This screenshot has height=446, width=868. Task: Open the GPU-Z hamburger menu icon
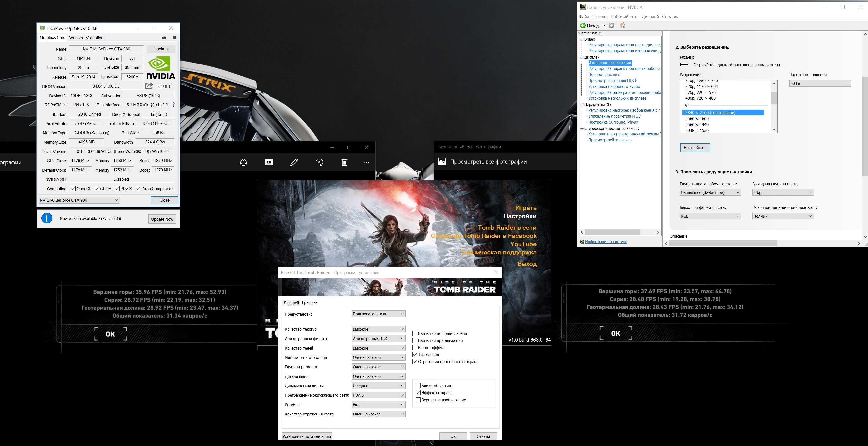click(174, 38)
